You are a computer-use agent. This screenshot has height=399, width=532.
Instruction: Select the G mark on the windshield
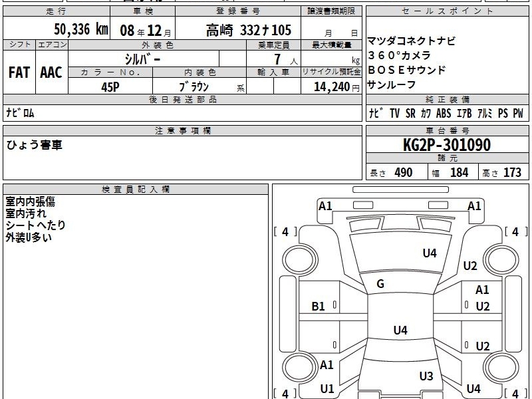(380, 283)
